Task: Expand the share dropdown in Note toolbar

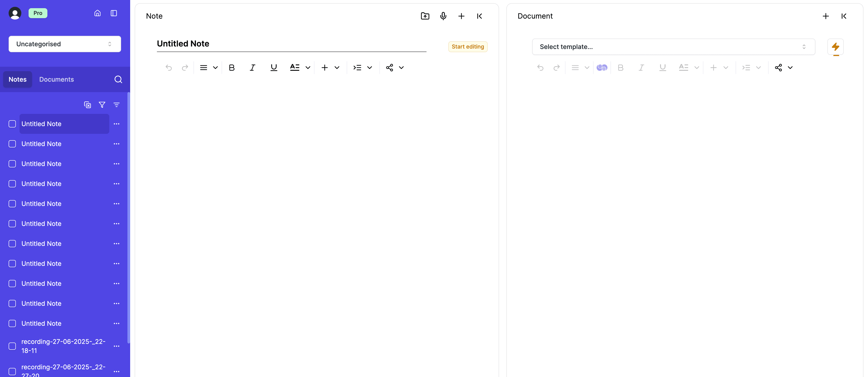Action: pos(401,68)
